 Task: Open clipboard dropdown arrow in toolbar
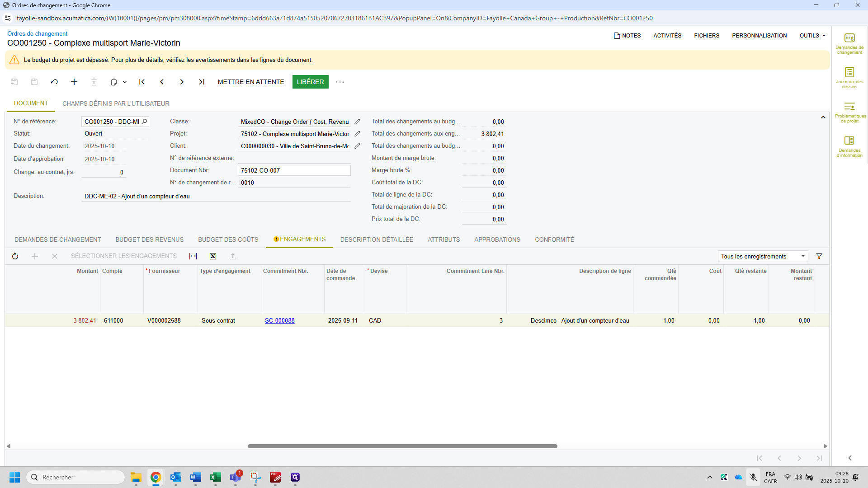point(125,82)
